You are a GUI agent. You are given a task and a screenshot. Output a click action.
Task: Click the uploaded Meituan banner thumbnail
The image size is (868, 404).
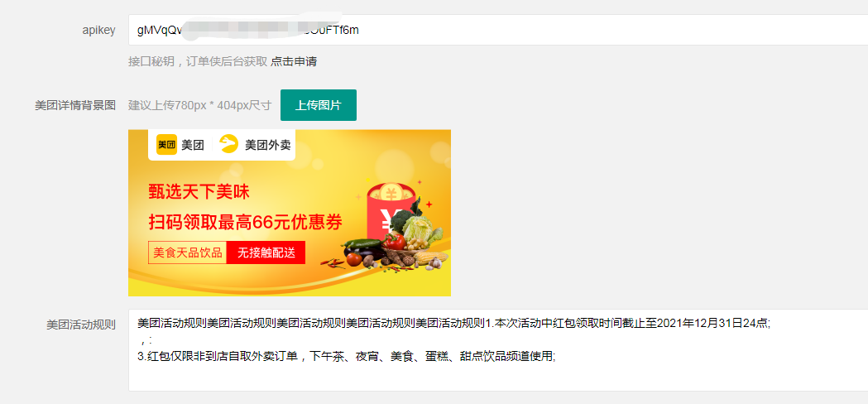[290, 213]
